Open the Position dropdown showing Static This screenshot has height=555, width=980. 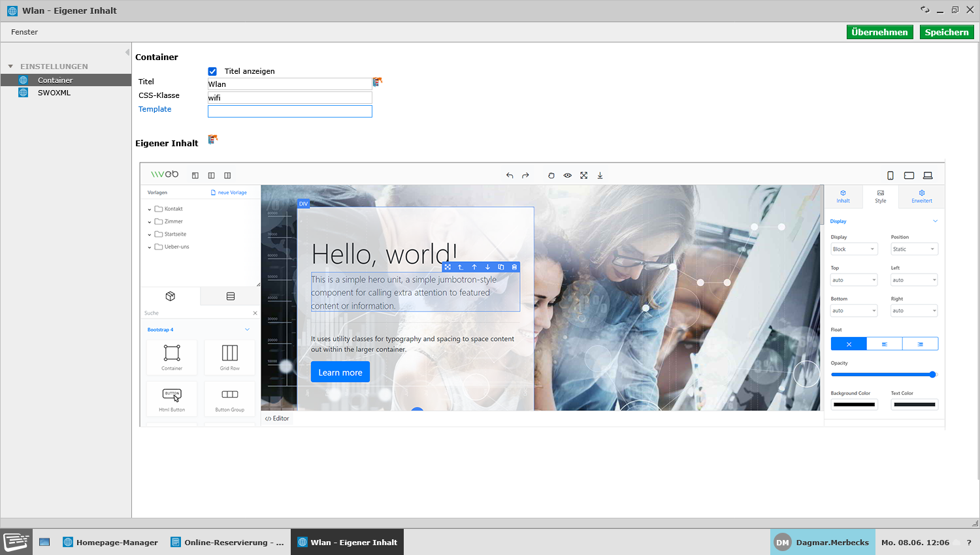click(914, 249)
